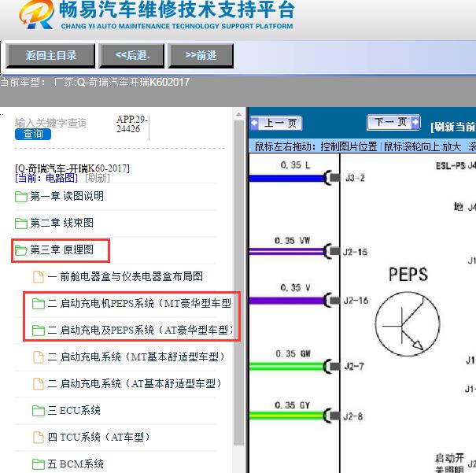Image resolution: width=476 pixels, height=473 pixels.
Task: Click the left panel scrollbar up arrow
Action: point(239,114)
